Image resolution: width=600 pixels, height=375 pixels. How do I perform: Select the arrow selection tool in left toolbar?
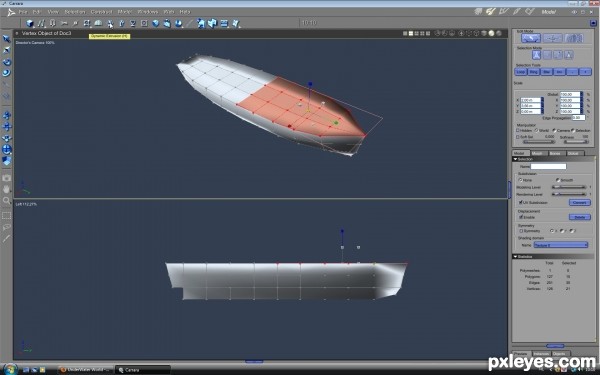pos(7,39)
